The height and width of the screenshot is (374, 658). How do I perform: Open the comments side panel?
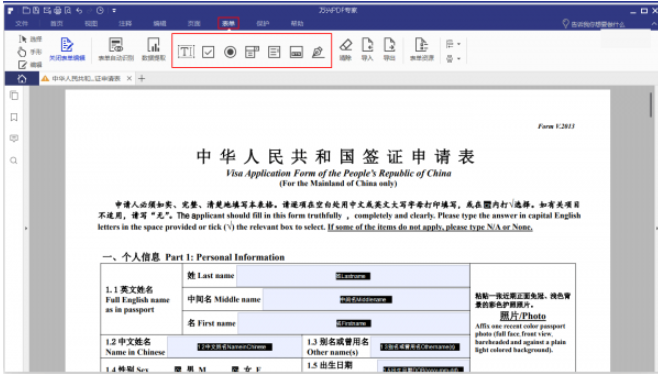(14, 139)
